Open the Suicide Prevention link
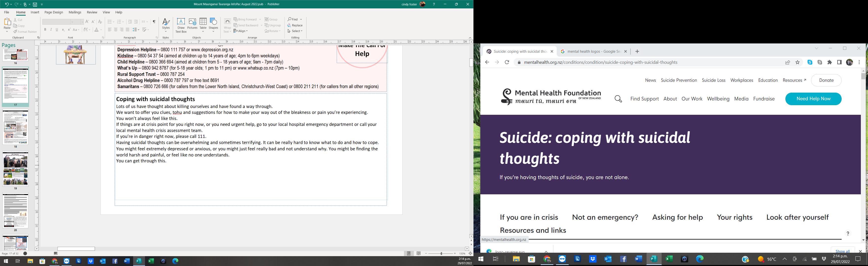 pyautogui.click(x=679, y=81)
